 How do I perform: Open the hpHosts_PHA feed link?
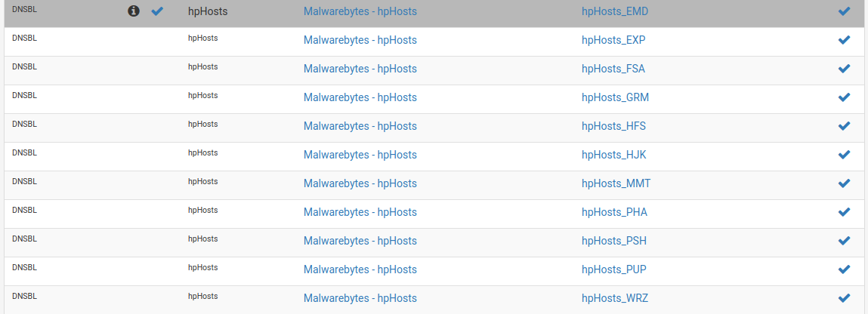click(x=614, y=212)
